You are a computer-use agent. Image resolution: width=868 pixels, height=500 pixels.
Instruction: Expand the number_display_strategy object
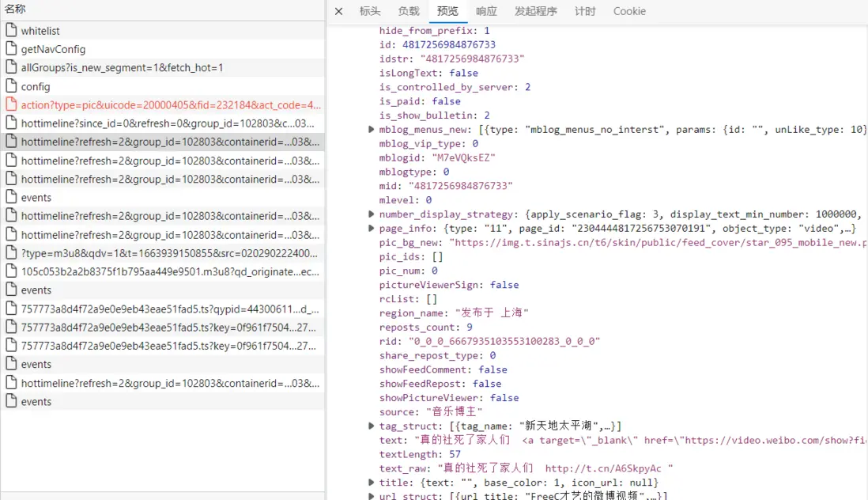[x=372, y=214]
